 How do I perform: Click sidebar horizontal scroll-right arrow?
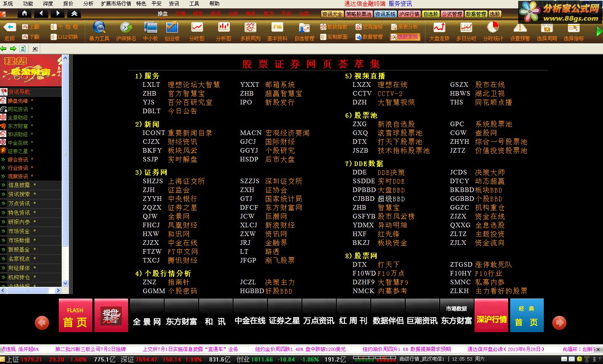(x=58, y=290)
